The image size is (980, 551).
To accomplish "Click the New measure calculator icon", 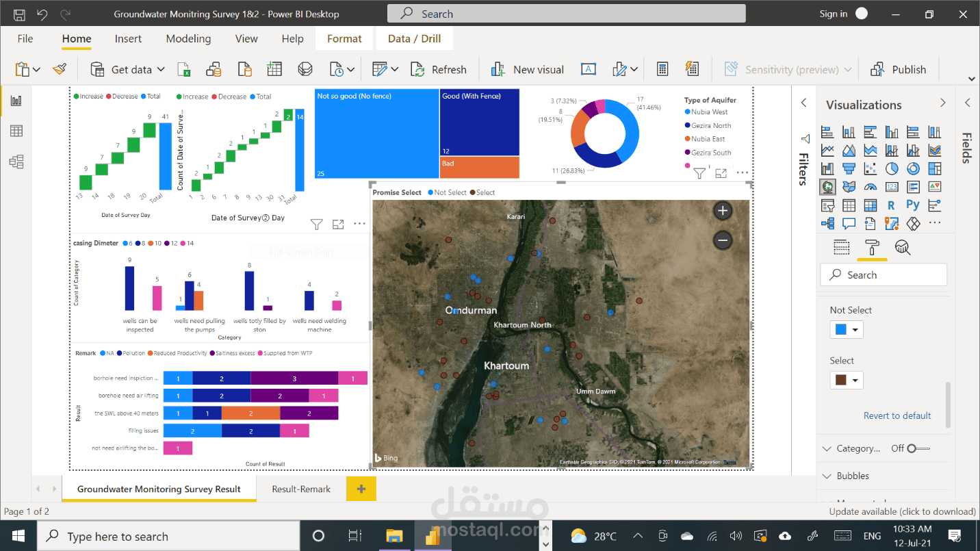I will (662, 69).
